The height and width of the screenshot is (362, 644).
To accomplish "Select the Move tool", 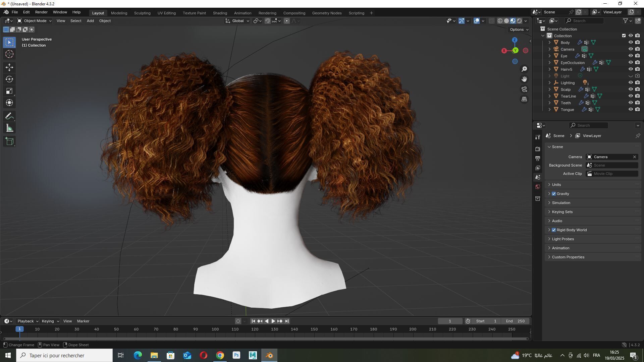I will click(x=9, y=67).
